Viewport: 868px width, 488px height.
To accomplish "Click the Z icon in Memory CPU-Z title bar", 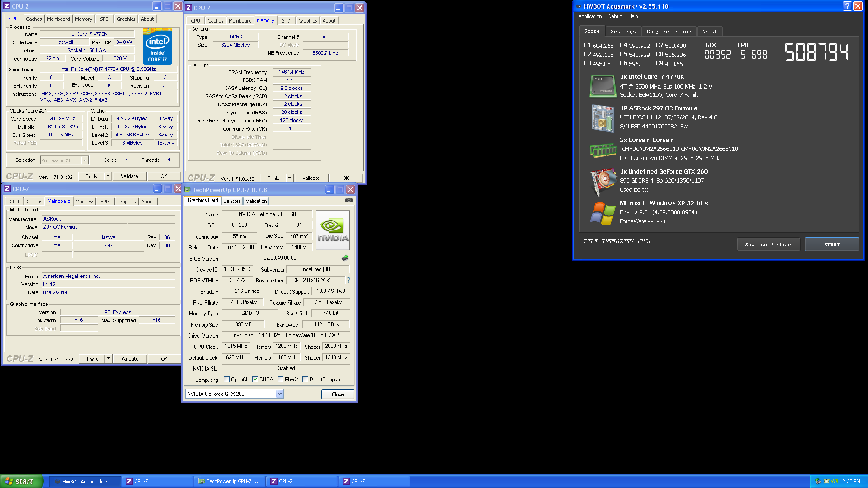I will [x=189, y=8].
